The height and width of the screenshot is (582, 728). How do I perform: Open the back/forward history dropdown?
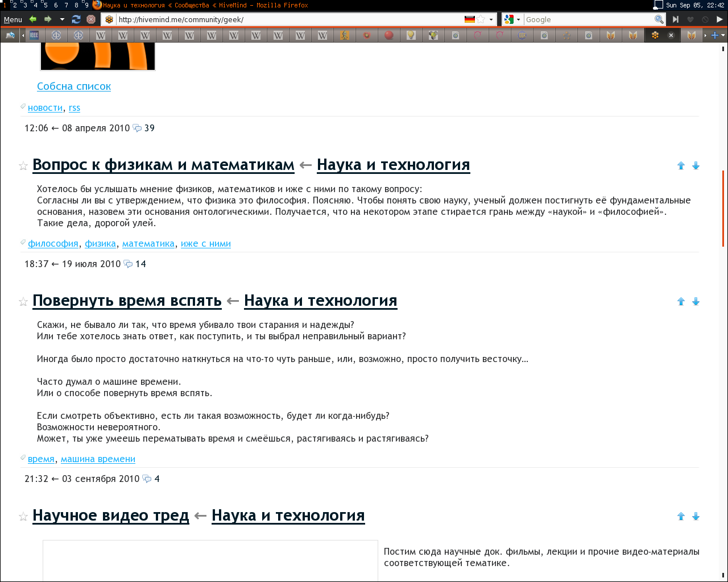tap(62, 19)
